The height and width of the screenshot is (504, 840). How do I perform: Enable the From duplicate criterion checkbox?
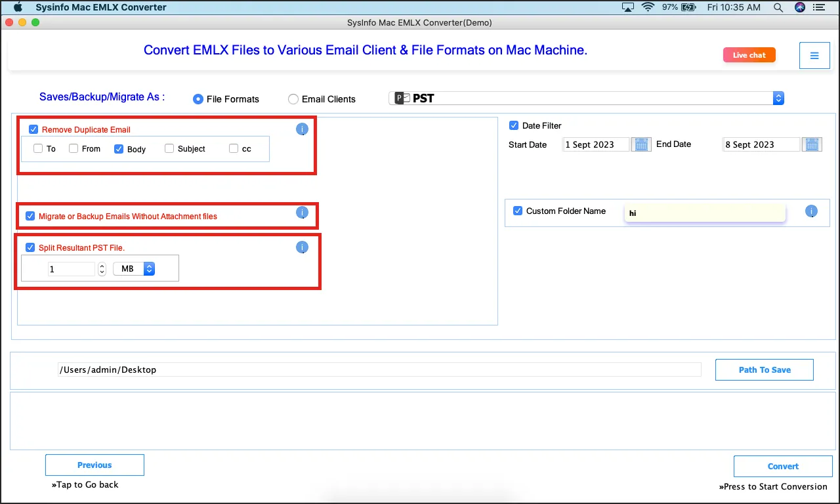[73, 149]
